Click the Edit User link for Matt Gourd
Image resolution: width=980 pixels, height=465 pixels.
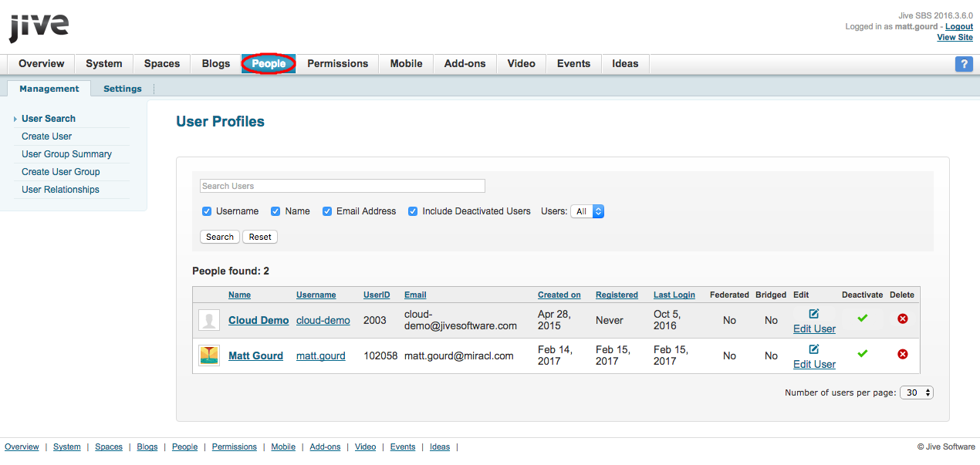[x=814, y=364]
